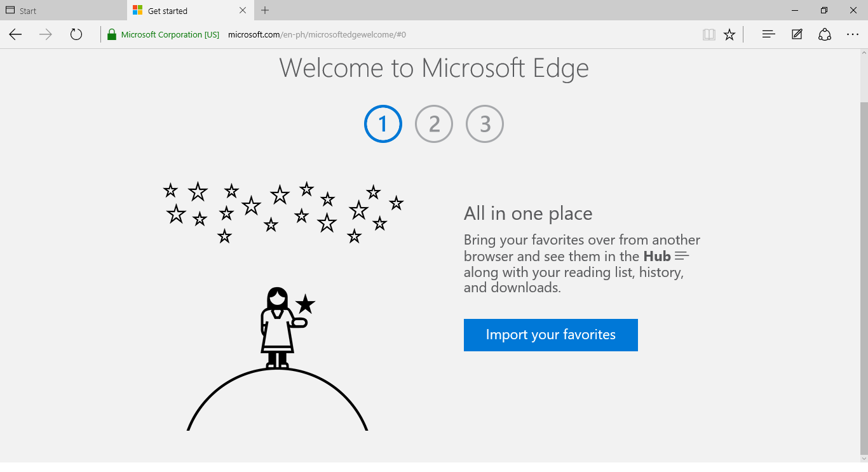Screen dimensions: 868x472
Task: Switch to the Start tab
Action: [x=64, y=11]
